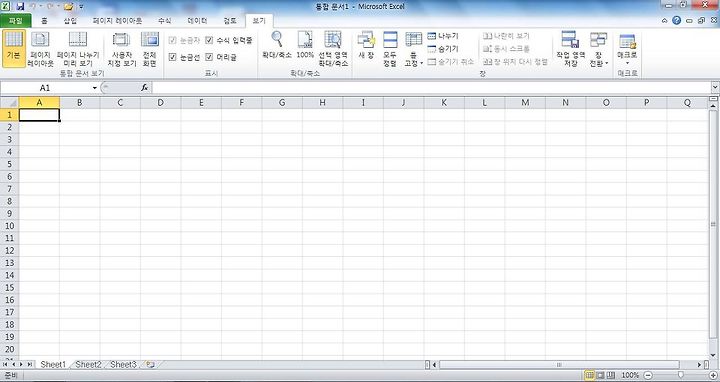Viewport: 720px width, 382px height.
Task: Switch to 전체 화면 full screen view
Action: (x=150, y=48)
